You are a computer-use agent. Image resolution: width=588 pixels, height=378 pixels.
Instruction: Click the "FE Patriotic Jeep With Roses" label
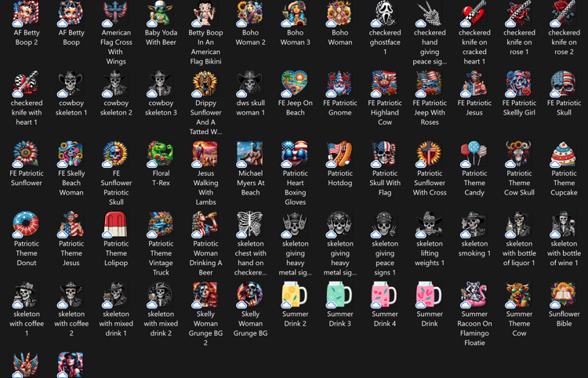(430, 112)
